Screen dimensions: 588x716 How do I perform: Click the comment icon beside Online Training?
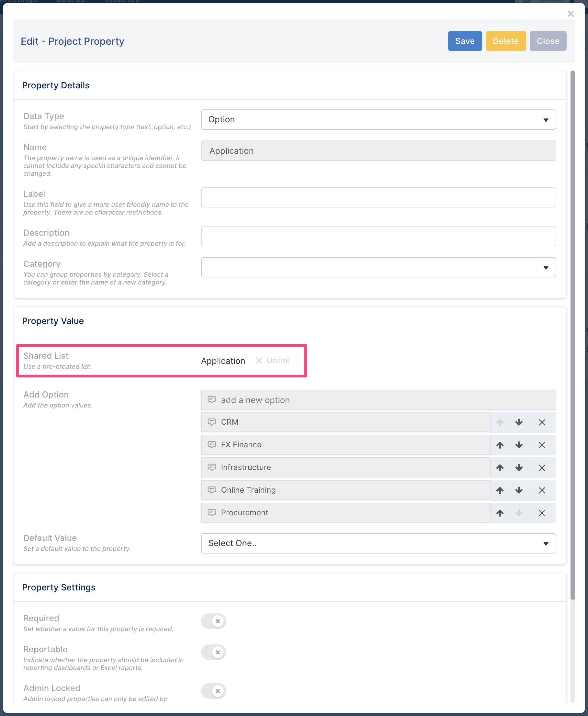pos(212,490)
